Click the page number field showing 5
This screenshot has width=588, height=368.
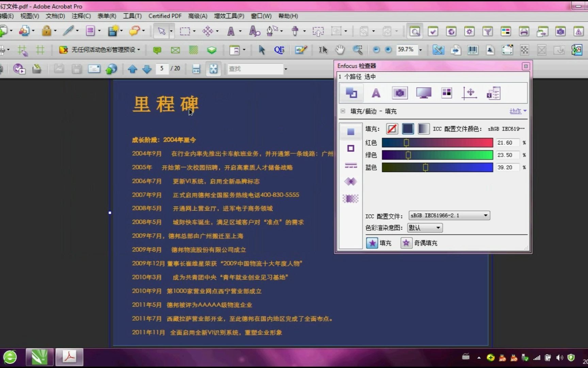tap(162, 68)
